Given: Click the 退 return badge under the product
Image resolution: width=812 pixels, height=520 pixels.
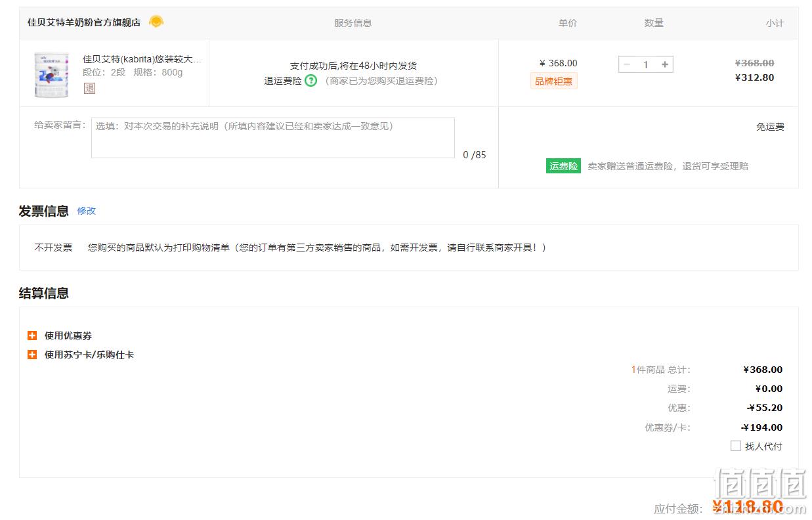Looking at the screenshot, I should click(89, 88).
